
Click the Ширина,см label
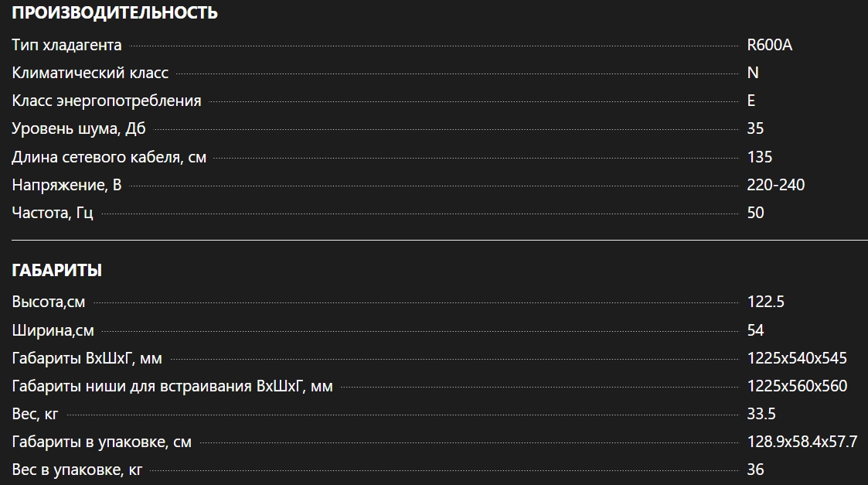click(53, 330)
